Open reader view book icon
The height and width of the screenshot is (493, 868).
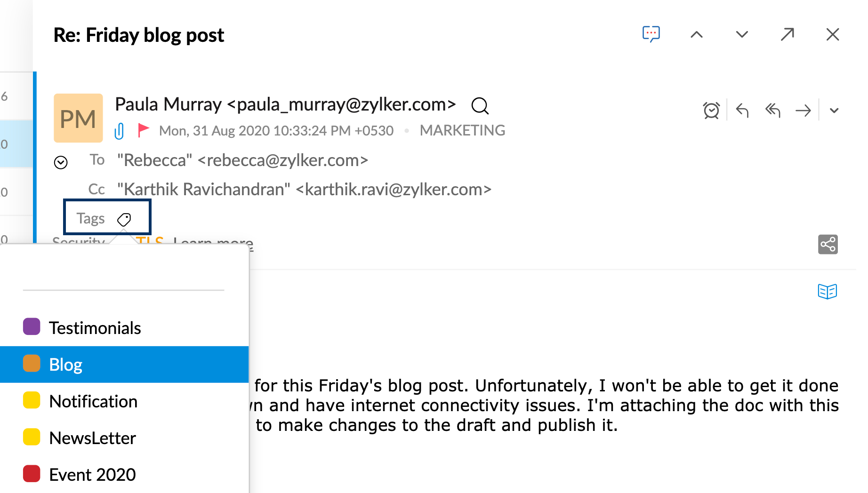(x=827, y=292)
